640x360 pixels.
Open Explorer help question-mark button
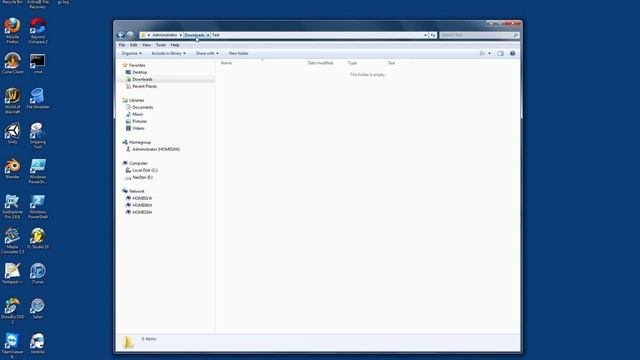click(513, 53)
